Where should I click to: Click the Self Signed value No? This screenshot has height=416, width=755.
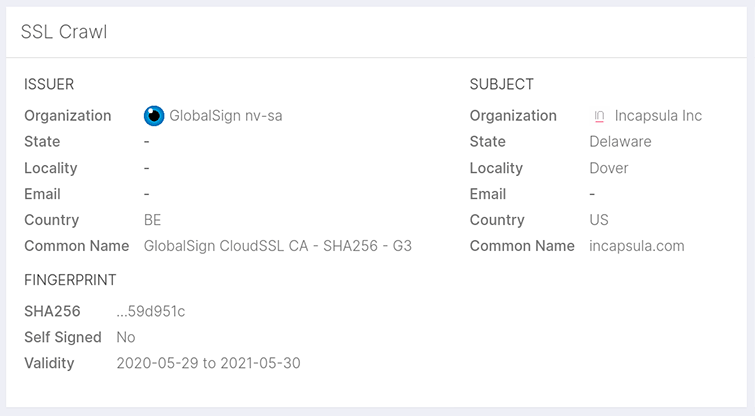[x=126, y=337]
